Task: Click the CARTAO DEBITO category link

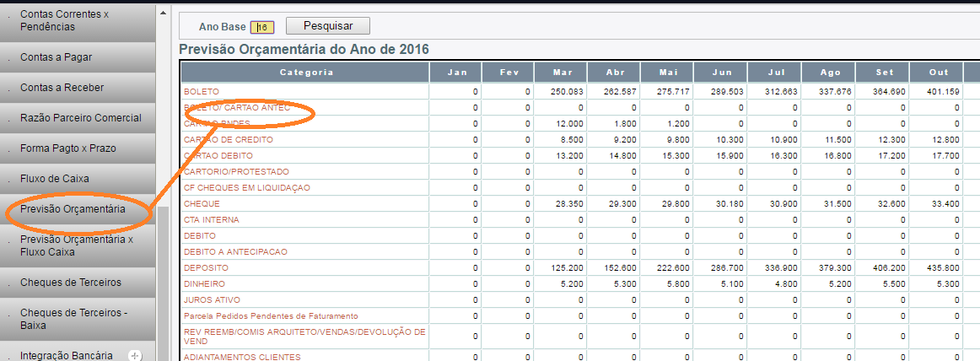Action: tap(218, 155)
